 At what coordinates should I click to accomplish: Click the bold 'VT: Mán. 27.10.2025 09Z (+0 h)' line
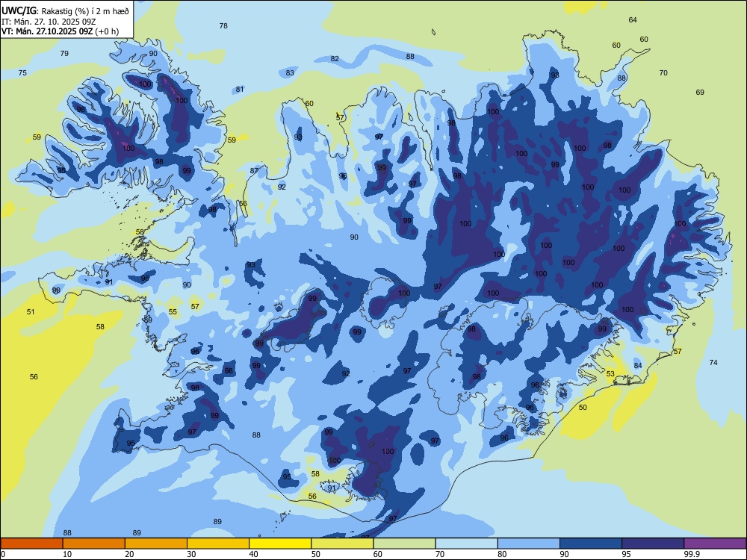click(60, 31)
